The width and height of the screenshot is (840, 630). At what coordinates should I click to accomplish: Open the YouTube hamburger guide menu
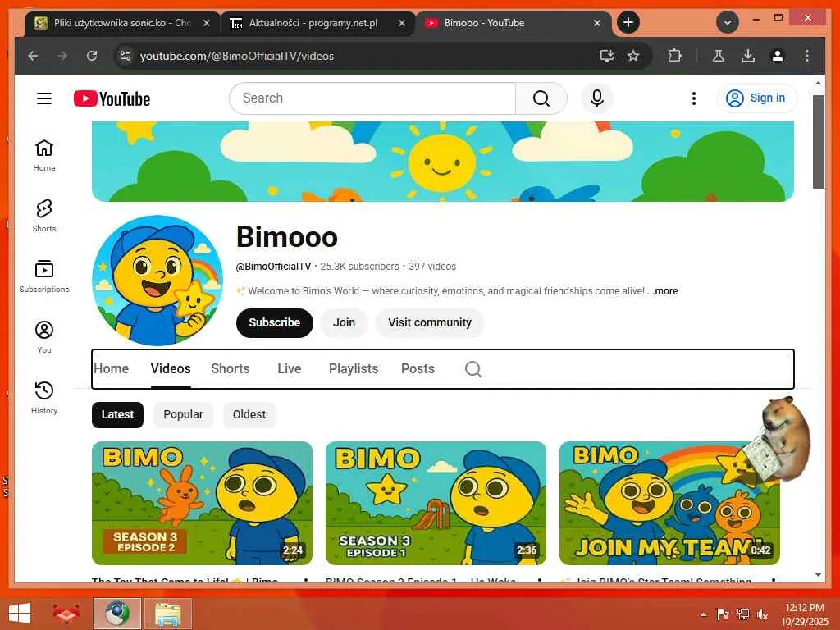44,98
